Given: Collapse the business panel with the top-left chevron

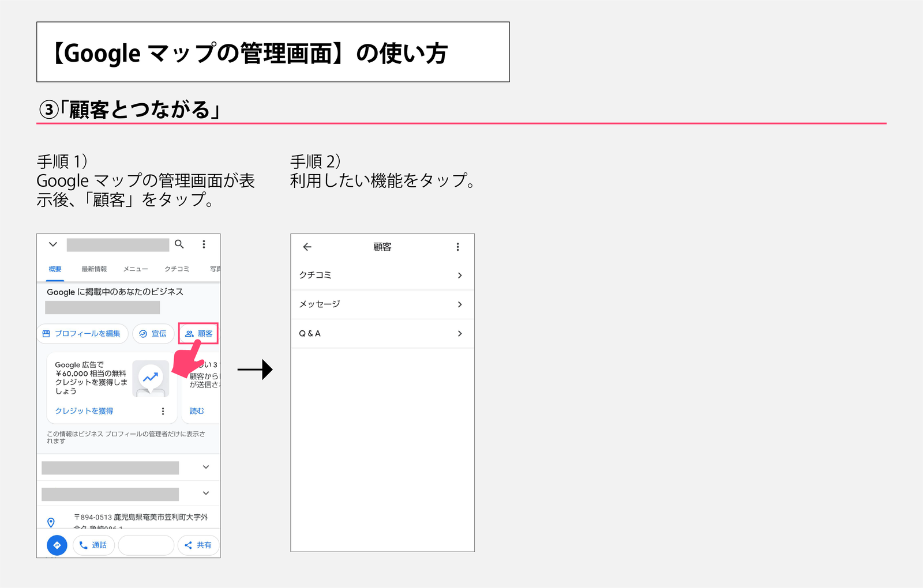Looking at the screenshot, I should [x=53, y=244].
